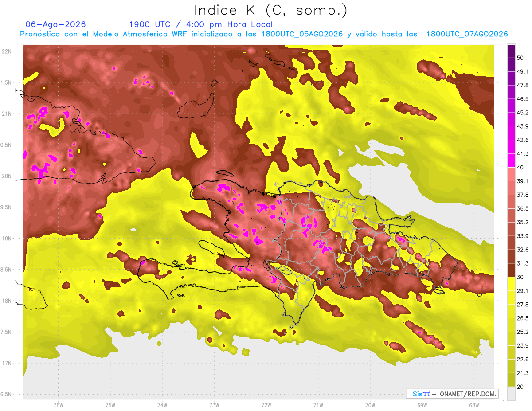Image resolution: width=532 pixels, height=411 pixels.
Task: Click the 1800UTC_05AGO2026 initialization timestamp
Action: 302,34
